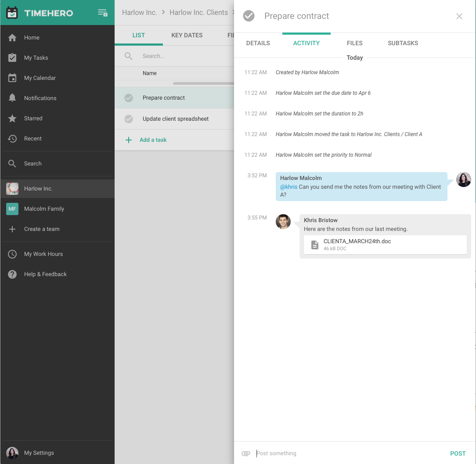This screenshot has width=476, height=464.
Task: Click the Today date divider label
Action: (354, 58)
